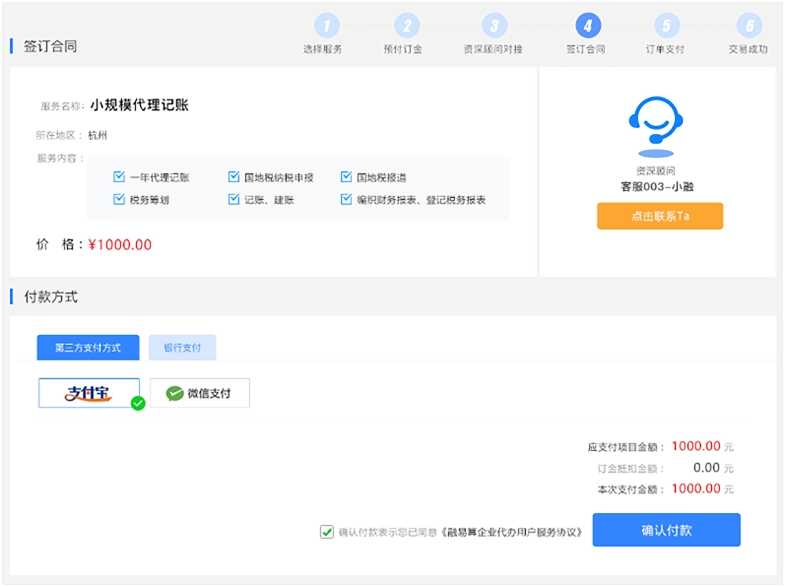Screen dimensions: 785x587
Task: Toggle the 税务筹划 checkbox
Action: 119,199
